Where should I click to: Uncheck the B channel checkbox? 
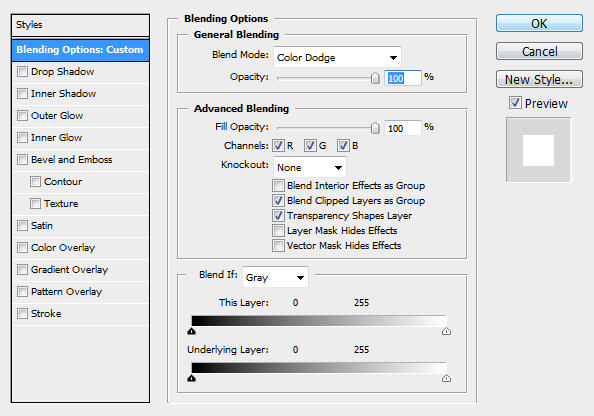(343, 145)
